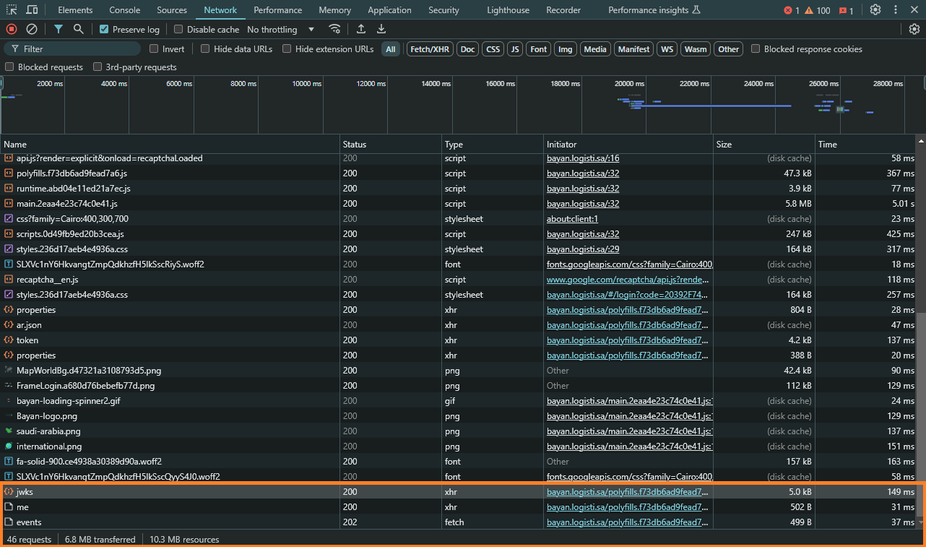Screen dimensions: 926x547
Task: Switch to the Console tab
Action: pos(124,10)
